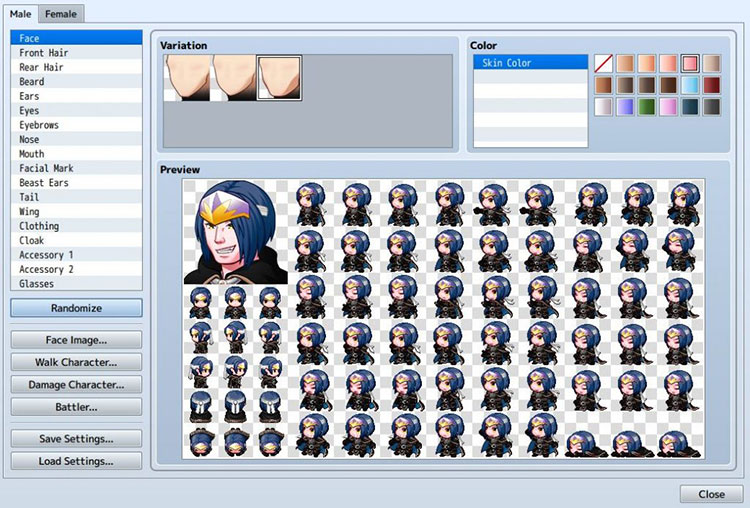The image size is (750, 508).
Task: Open the Clothing part category
Action: tap(77, 226)
